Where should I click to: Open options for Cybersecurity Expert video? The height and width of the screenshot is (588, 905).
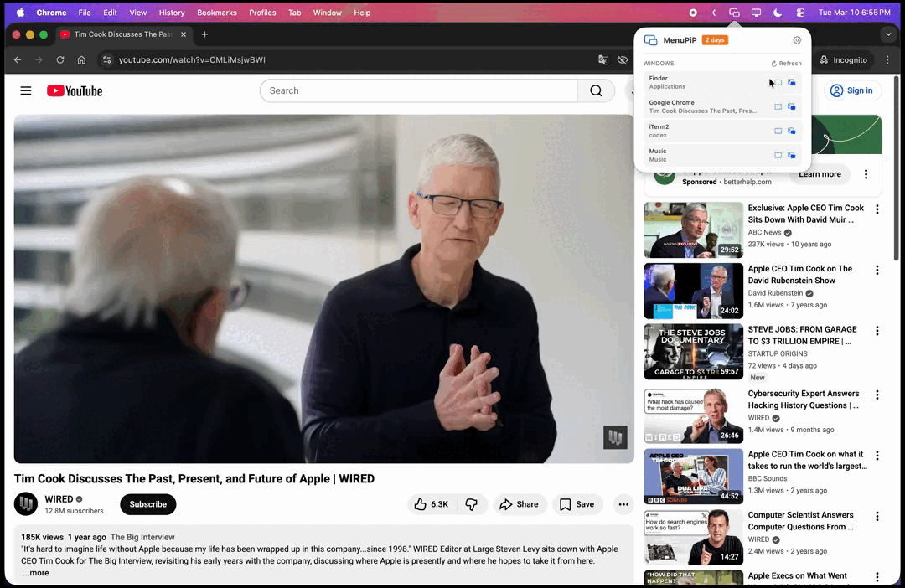pos(877,395)
